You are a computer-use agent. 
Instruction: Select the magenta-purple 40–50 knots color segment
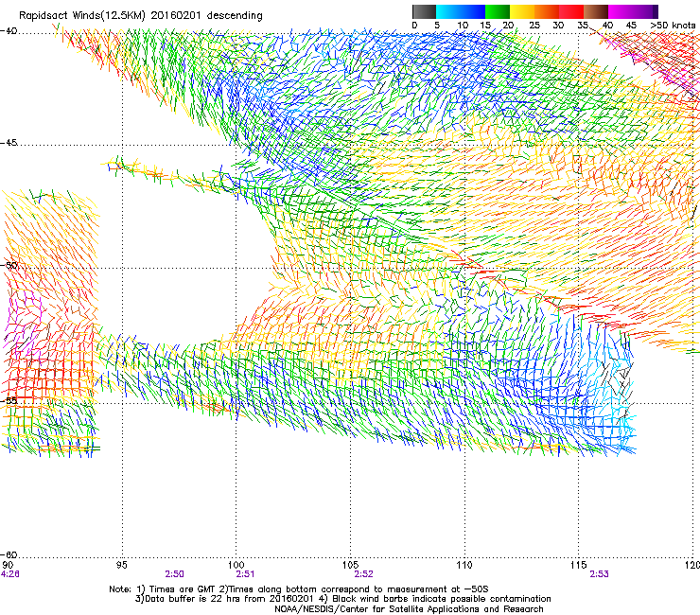[x=633, y=11]
